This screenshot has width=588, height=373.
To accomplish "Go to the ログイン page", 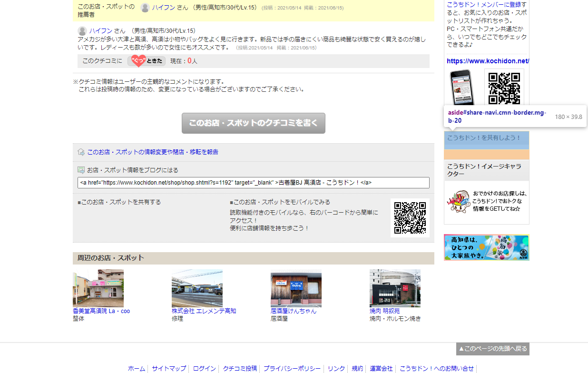I will [x=204, y=368].
